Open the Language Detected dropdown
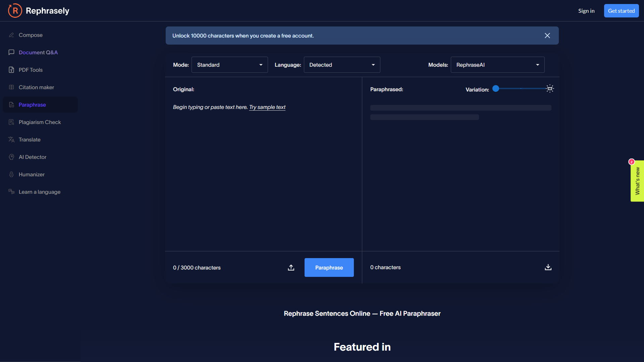Viewport: 644px width, 362px height. [x=342, y=65]
